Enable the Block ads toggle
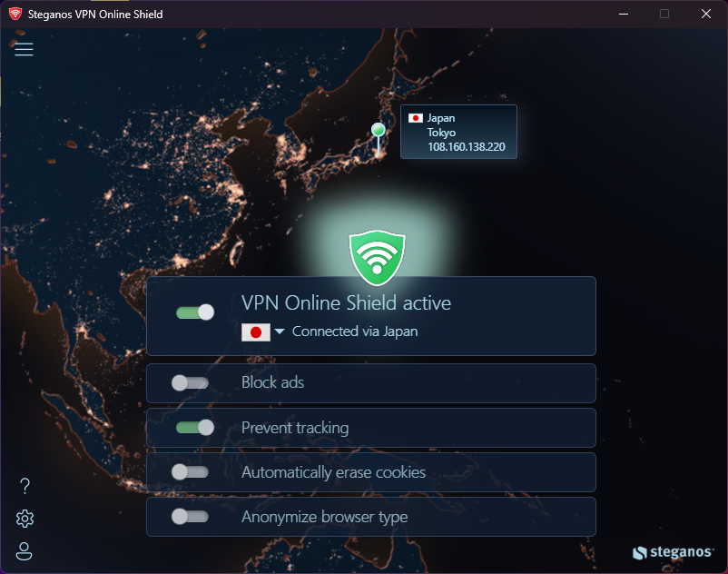728x574 pixels. coord(190,382)
